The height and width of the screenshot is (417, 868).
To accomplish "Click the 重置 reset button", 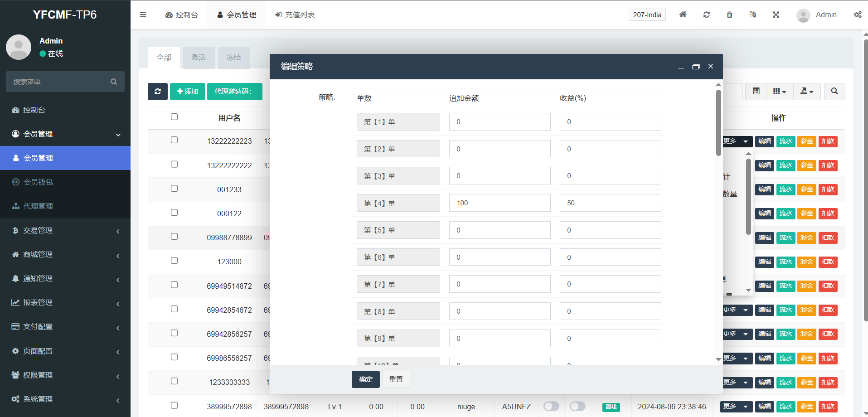I will tap(396, 379).
